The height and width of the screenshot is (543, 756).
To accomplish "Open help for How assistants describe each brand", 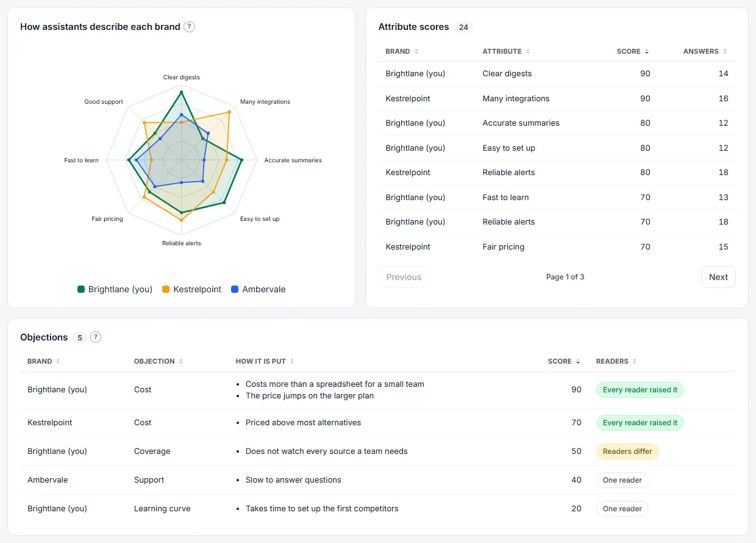I will click(x=190, y=27).
